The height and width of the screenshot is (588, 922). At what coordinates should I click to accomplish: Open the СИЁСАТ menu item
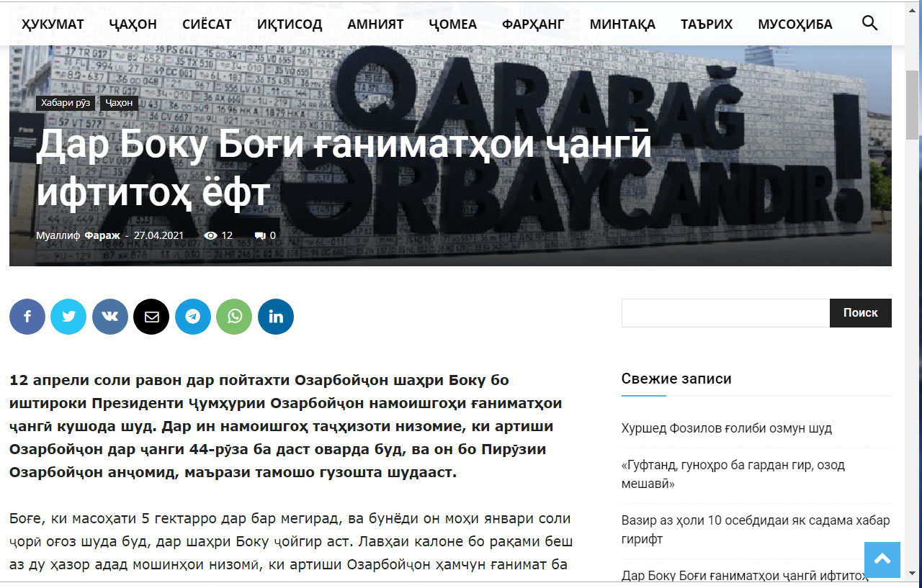tap(207, 24)
